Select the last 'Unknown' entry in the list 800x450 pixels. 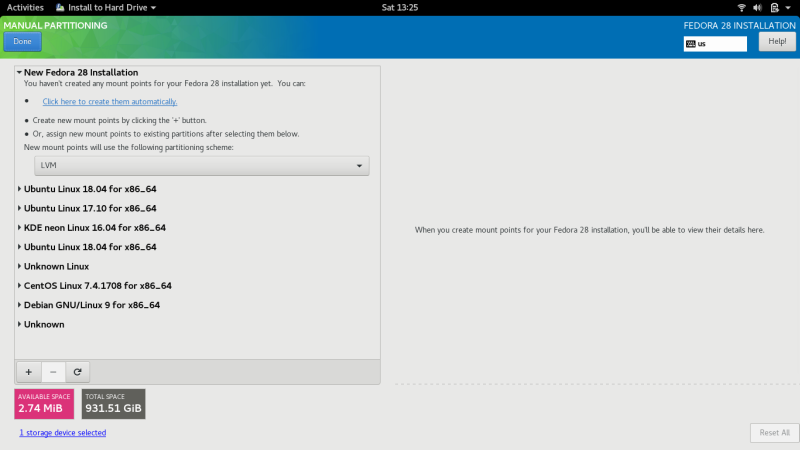pyautogui.click(x=44, y=324)
